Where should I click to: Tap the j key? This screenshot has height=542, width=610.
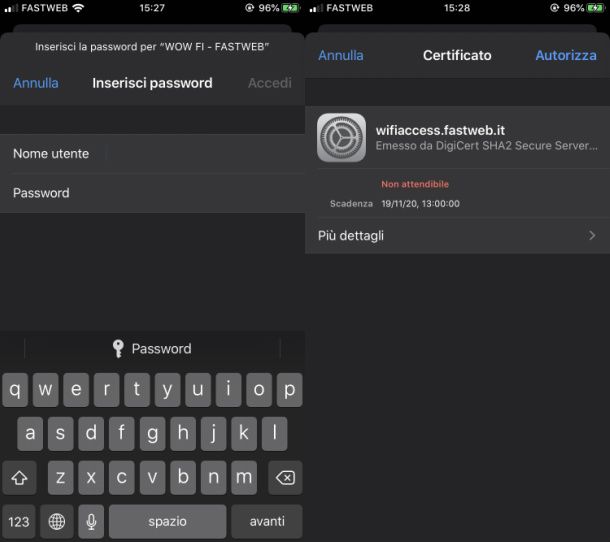pos(213,434)
